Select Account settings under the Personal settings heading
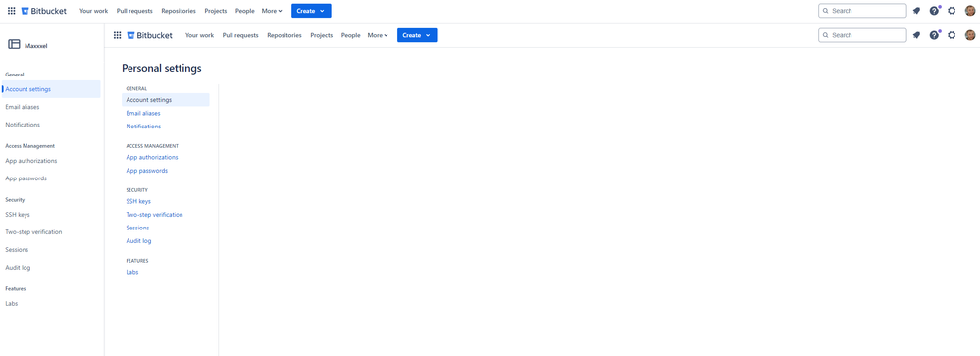The width and height of the screenshot is (980, 356). 166,100
